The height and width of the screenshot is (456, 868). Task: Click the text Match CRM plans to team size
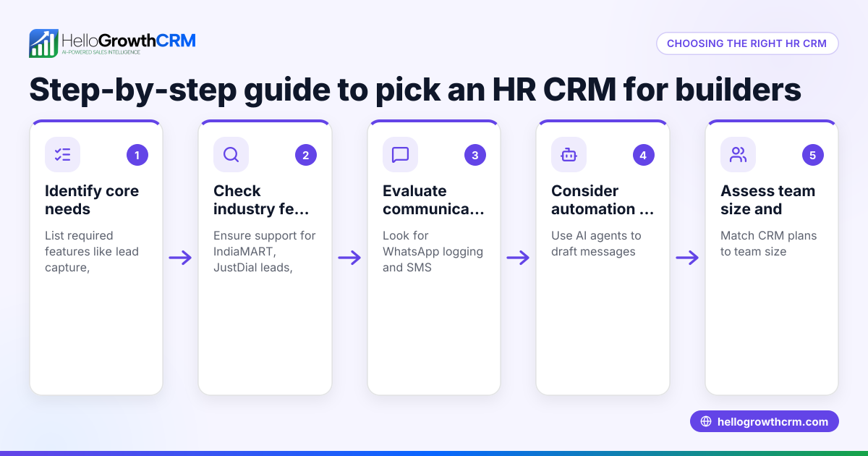(x=768, y=244)
